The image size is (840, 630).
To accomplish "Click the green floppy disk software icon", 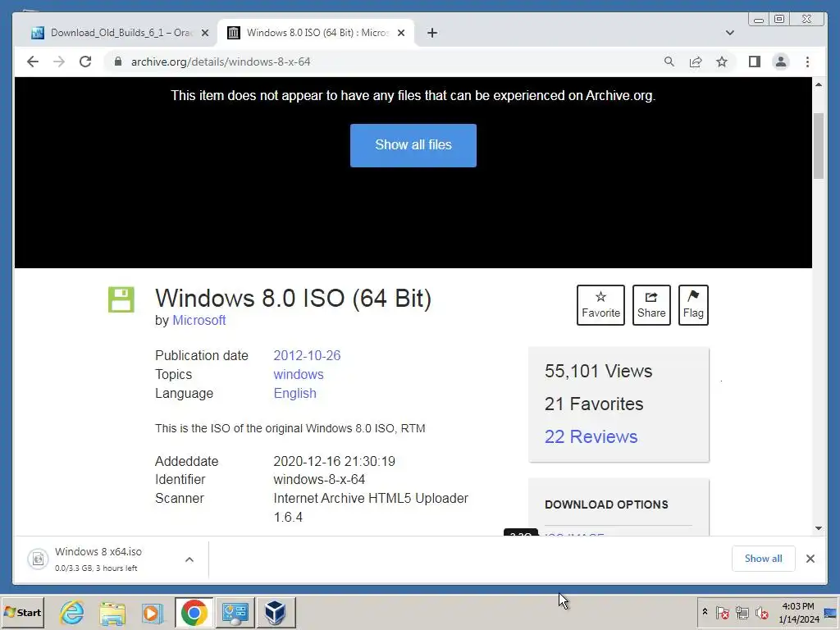I will pyautogui.click(x=121, y=299).
